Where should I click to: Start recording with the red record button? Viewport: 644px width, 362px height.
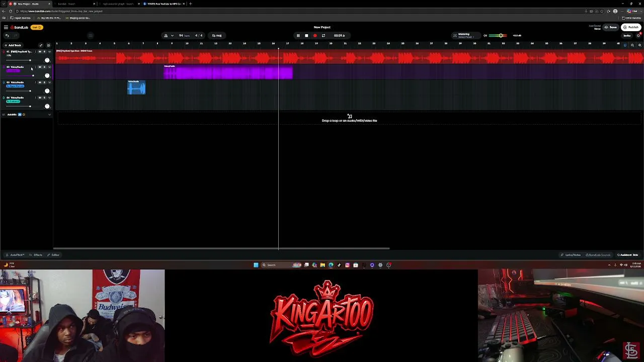pyautogui.click(x=315, y=36)
